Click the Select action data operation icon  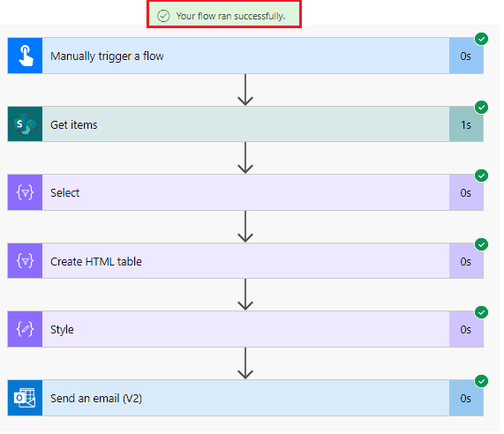coord(25,193)
